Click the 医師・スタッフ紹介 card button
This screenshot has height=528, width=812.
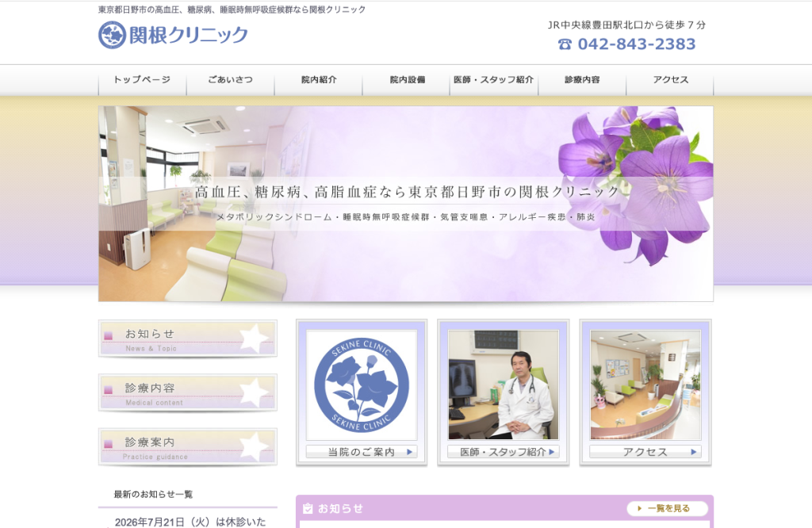(x=504, y=452)
